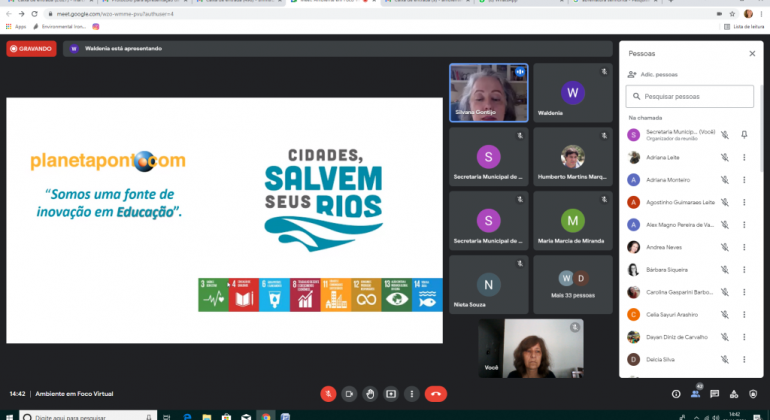Mute Andrea Neves's microphone icon

point(725,247)
